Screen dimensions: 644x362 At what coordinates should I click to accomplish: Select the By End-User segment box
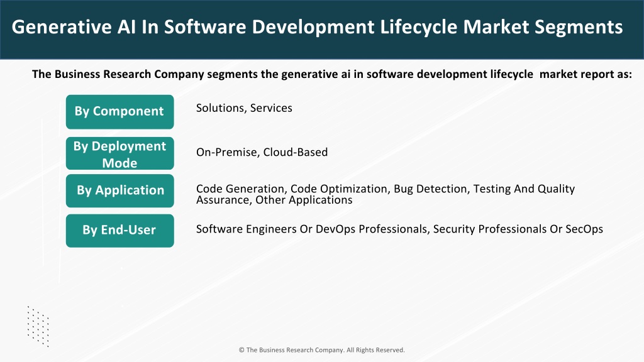point(120,230)
